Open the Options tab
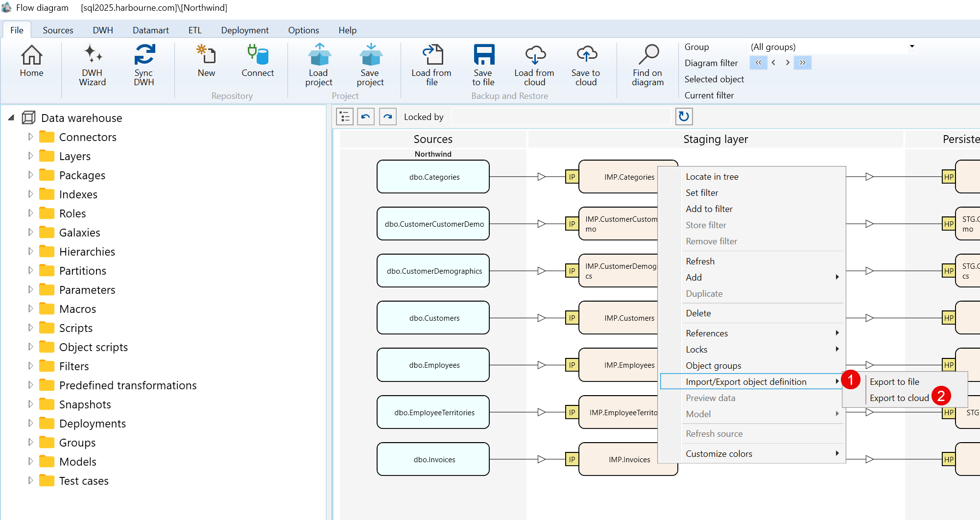The image size is (980, 520). [304, 30]
